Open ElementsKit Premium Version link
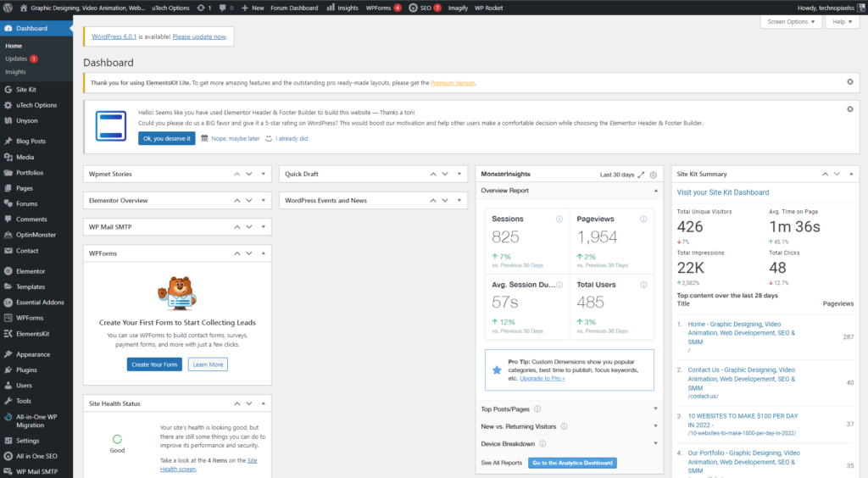868x478 pixels. pos(453,83)
